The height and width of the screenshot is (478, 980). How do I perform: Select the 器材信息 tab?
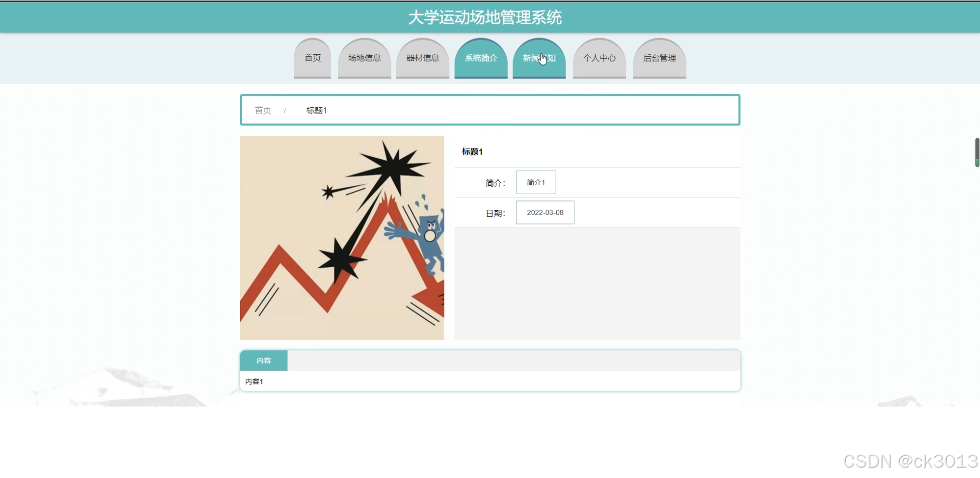(x=423, y=58)
